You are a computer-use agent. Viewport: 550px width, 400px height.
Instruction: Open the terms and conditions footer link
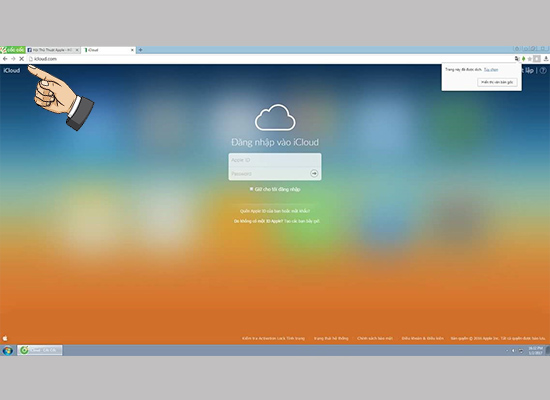(422, 339)
